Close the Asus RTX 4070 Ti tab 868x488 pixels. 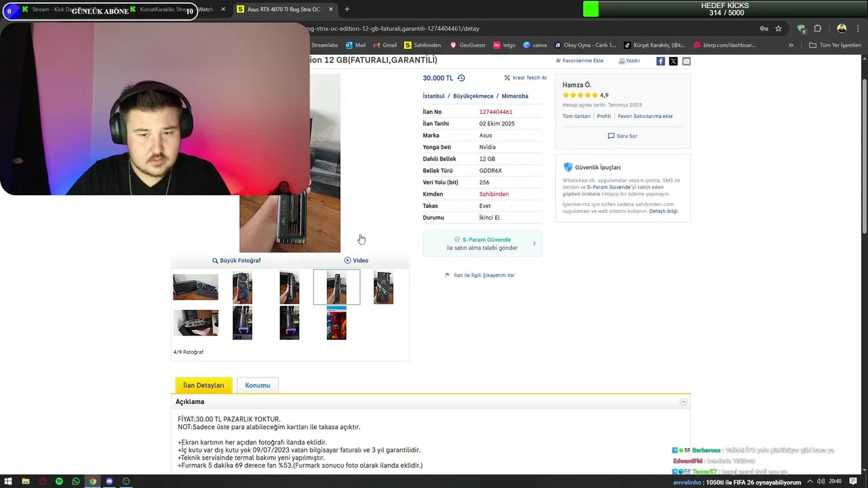[x=331, y=9]
